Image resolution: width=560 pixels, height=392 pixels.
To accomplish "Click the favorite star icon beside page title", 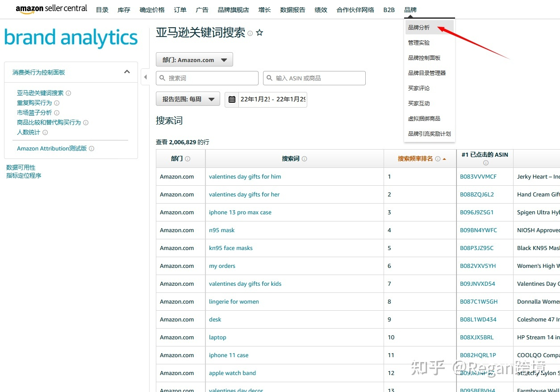I will tap(259, 33).
